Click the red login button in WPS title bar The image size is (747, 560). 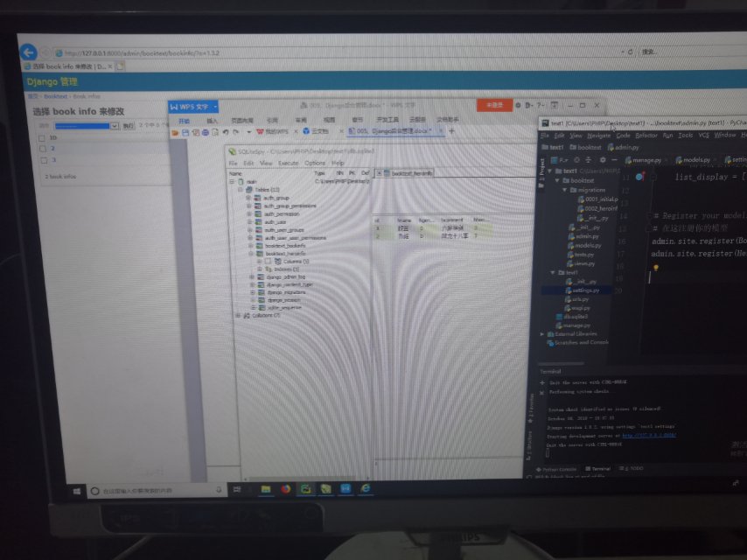coord(494,105)
